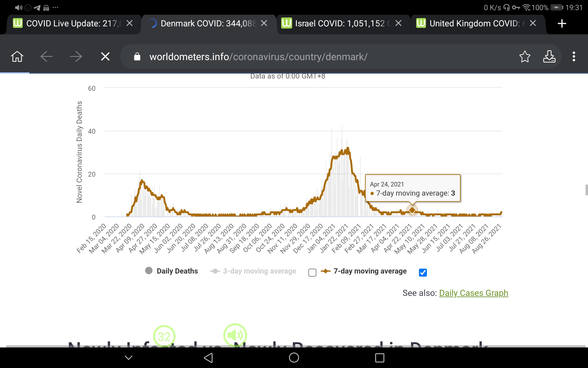This screenshot has height=368, width=588.
Task: Open a new tab with plus icon
Action: pos(562,23)
